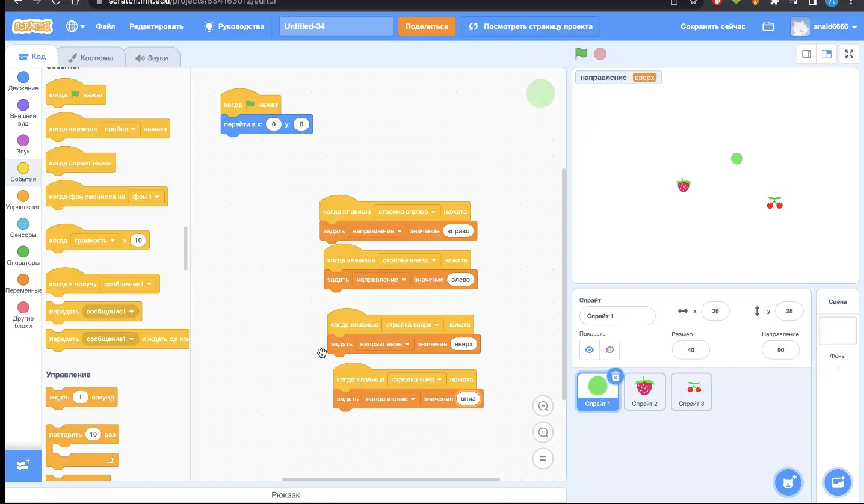Select the Внешний вид block category
Screen dimensions: 864x504
[x=23, y=112]
